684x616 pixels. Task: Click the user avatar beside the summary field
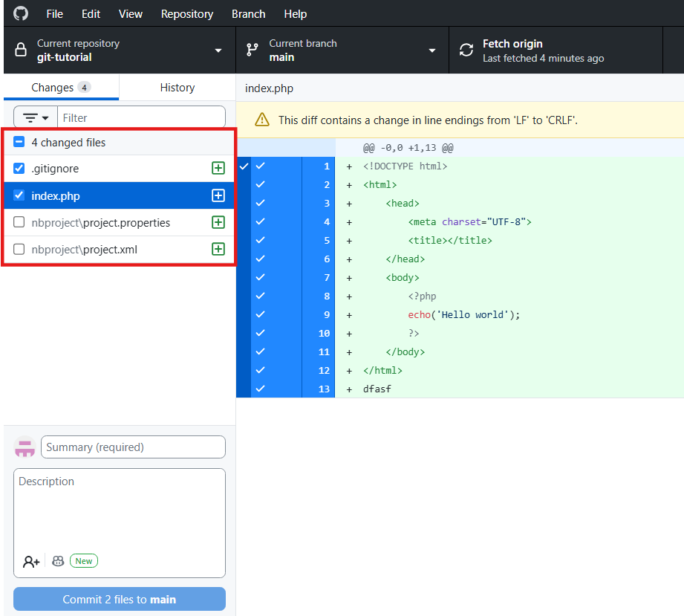[x=25, y=447]
